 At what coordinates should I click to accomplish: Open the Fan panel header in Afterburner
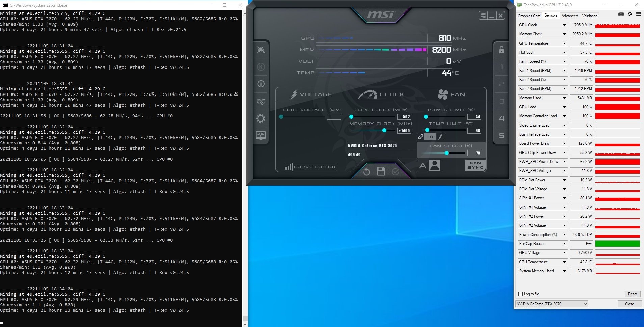click(x=451, y=94)
